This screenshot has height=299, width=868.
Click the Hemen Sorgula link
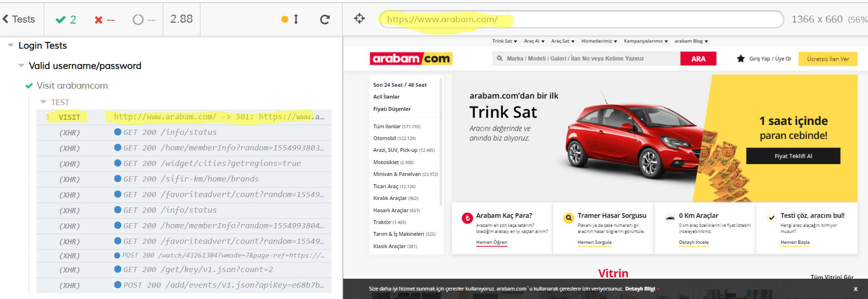[x=595, y=242]
